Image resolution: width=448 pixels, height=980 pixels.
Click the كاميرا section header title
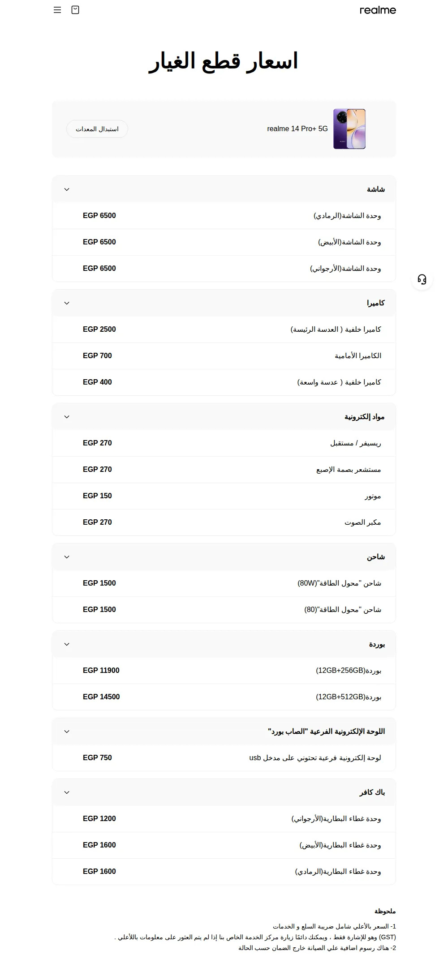pyautogui.click(x=376, y=303)
